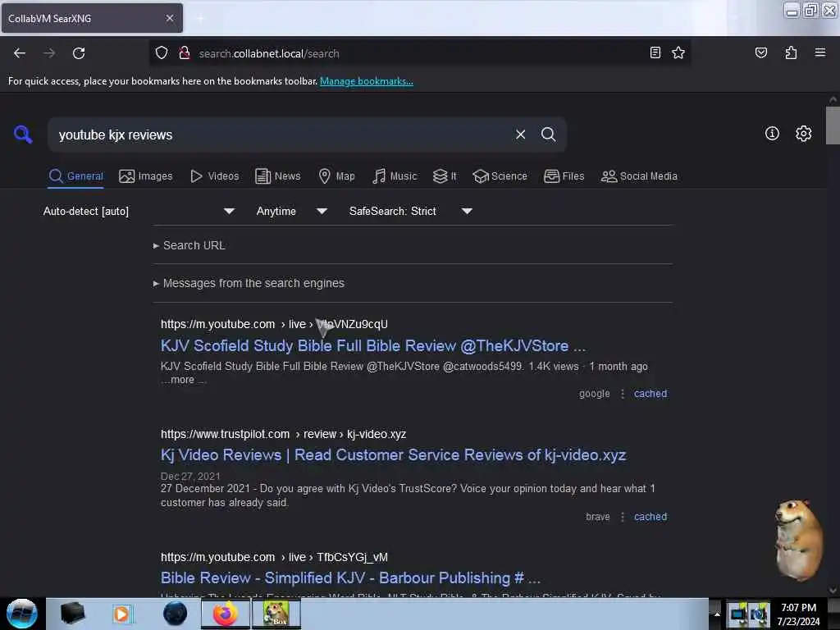The image size is (840, 630).
Task: Click the google engine label
Action: tap(594, 393)
